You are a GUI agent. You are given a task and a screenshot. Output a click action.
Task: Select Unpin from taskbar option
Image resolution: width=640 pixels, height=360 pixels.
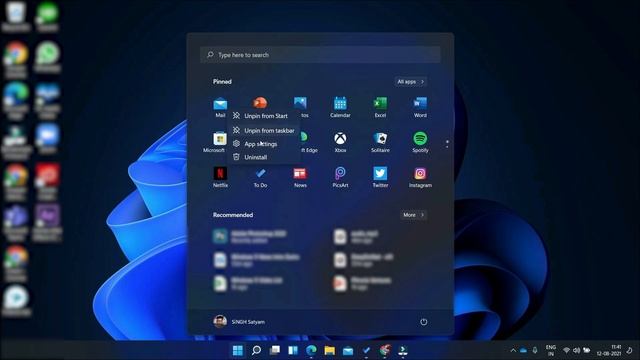[x=264, y=131]
